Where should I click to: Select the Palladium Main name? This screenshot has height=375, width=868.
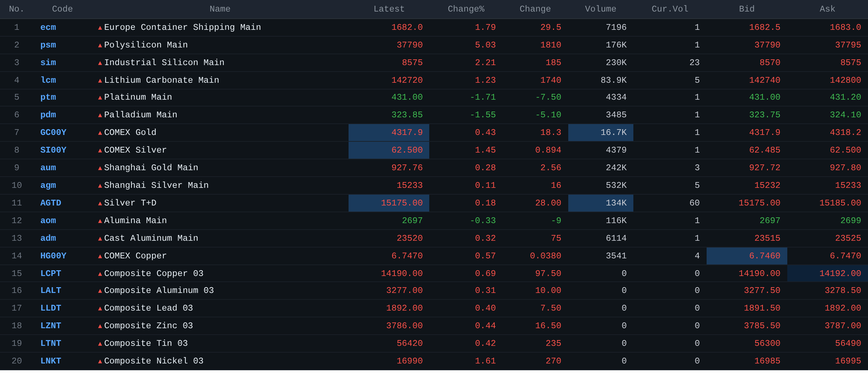pyautogui.click(x=141, y=115)
